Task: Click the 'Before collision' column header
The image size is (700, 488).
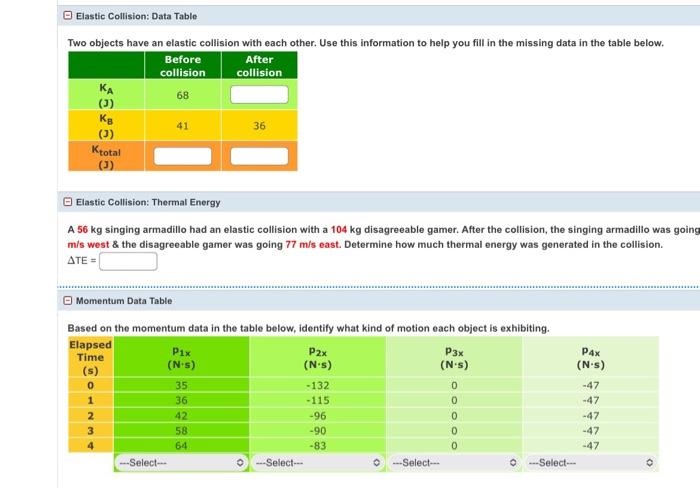Action: coord(183,66)
